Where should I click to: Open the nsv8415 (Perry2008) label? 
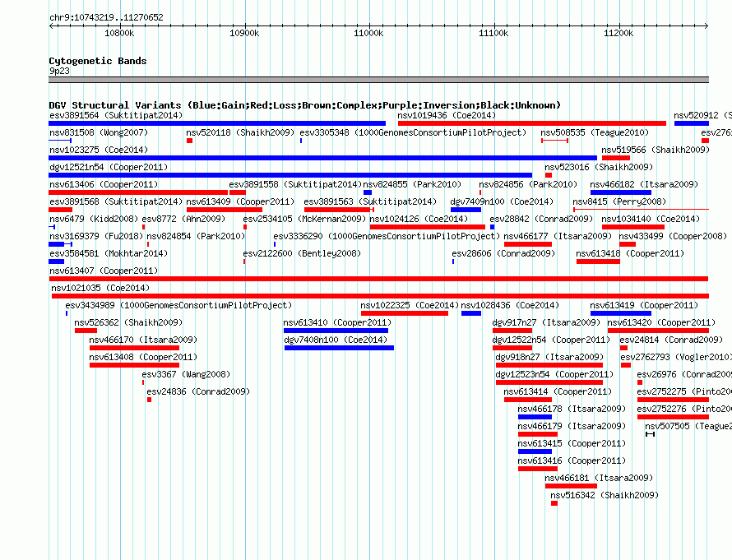[x=619, y=201]
